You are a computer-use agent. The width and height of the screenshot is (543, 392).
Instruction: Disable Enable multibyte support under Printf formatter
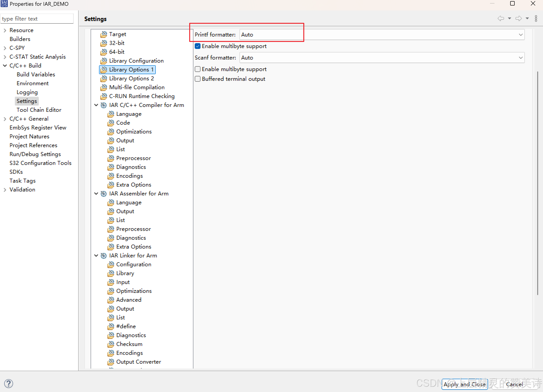click(198, 46)
